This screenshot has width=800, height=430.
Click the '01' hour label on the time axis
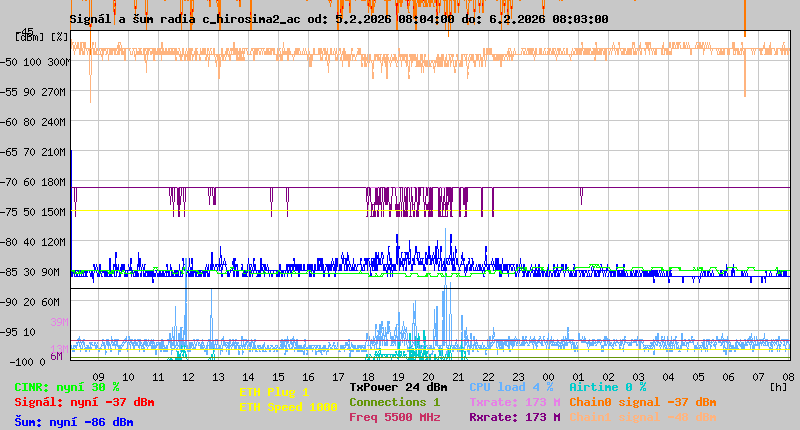[x=579, y=377]
